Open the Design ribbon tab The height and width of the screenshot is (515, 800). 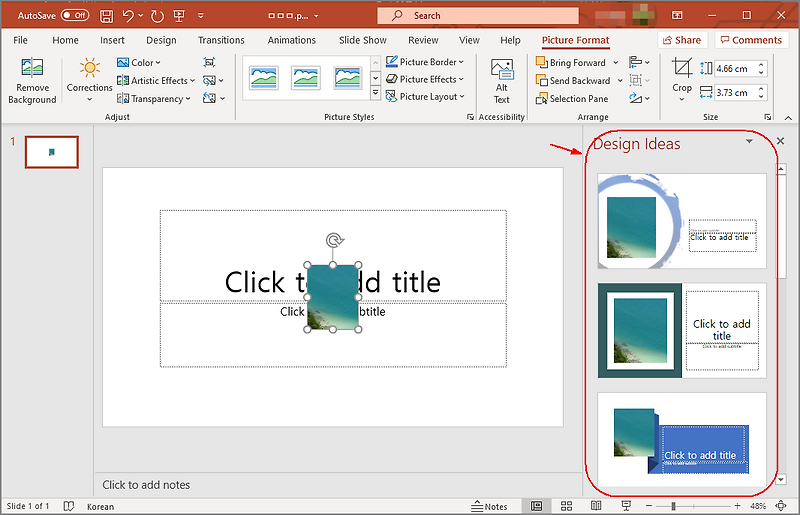coord(161,40)
